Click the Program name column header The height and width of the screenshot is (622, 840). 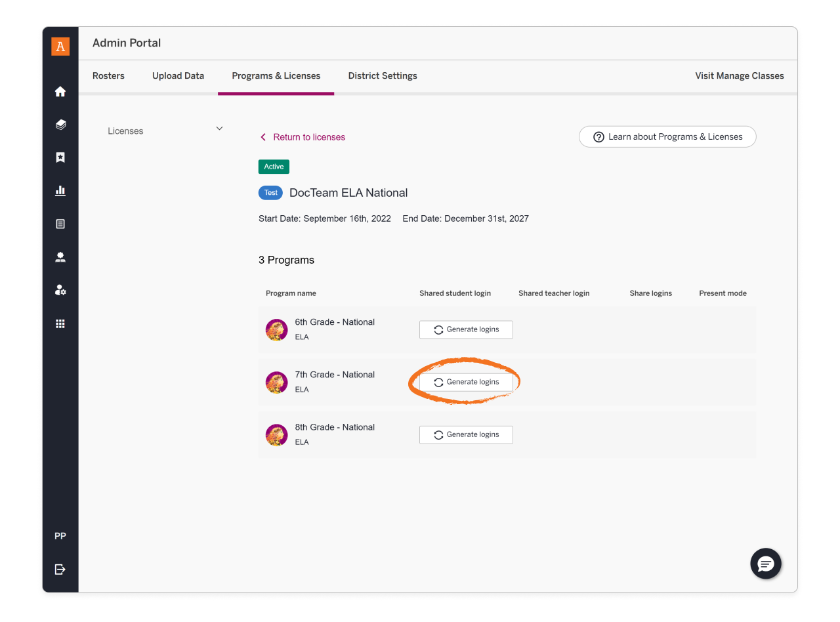pos(291,293)
